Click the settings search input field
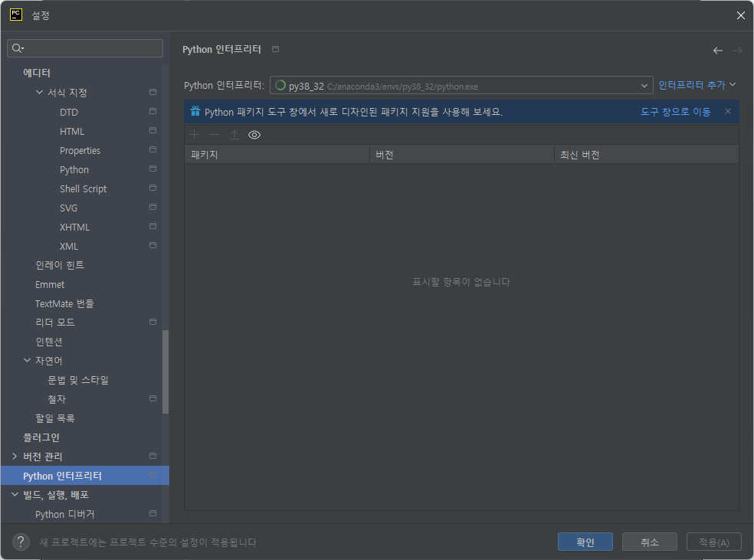Screen dimensions: 754x560 pyautogui.click(x=85, y=48)
